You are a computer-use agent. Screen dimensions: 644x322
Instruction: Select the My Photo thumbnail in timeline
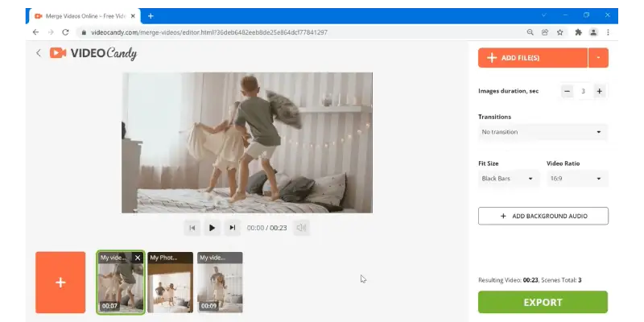pos(170,283)
